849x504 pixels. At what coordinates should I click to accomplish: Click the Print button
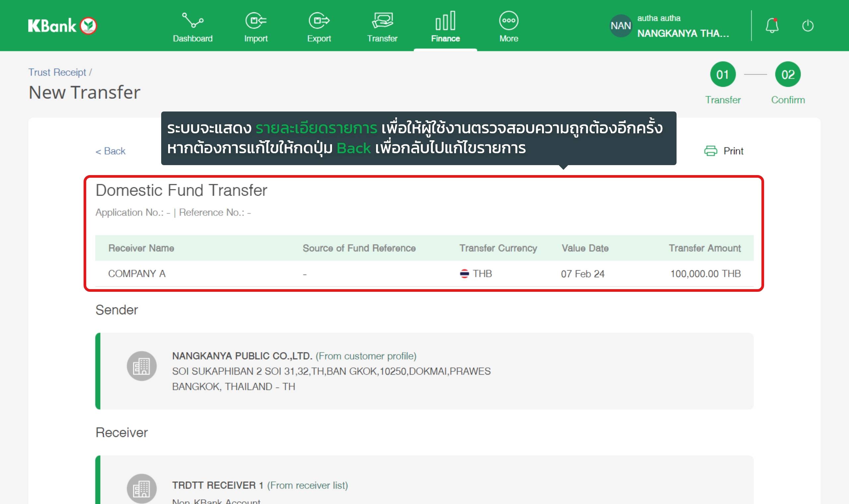724,151
